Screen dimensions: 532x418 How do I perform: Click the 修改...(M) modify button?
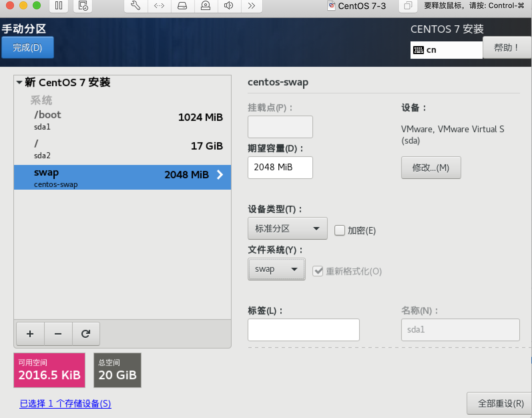431,168
